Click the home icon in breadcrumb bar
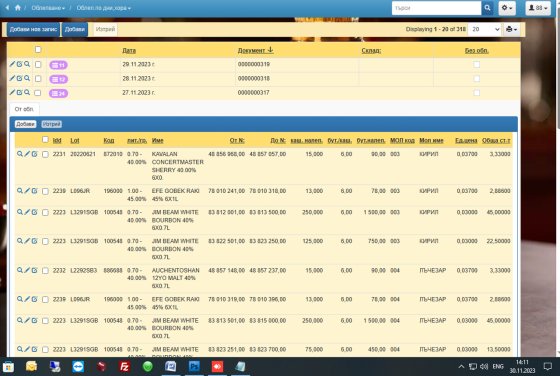 point(18,7)
